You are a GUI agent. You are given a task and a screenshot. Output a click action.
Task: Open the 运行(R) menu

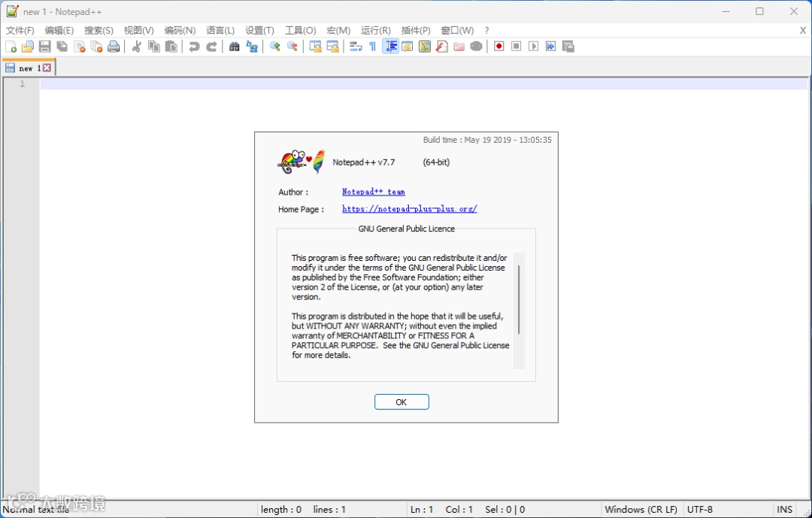tap(375, 31)
